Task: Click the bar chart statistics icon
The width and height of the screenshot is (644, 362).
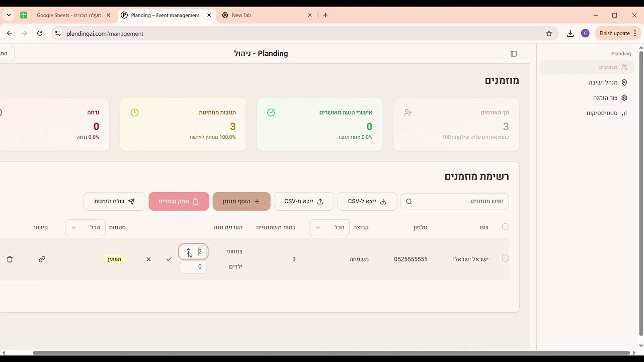Action: pos(624,113)
